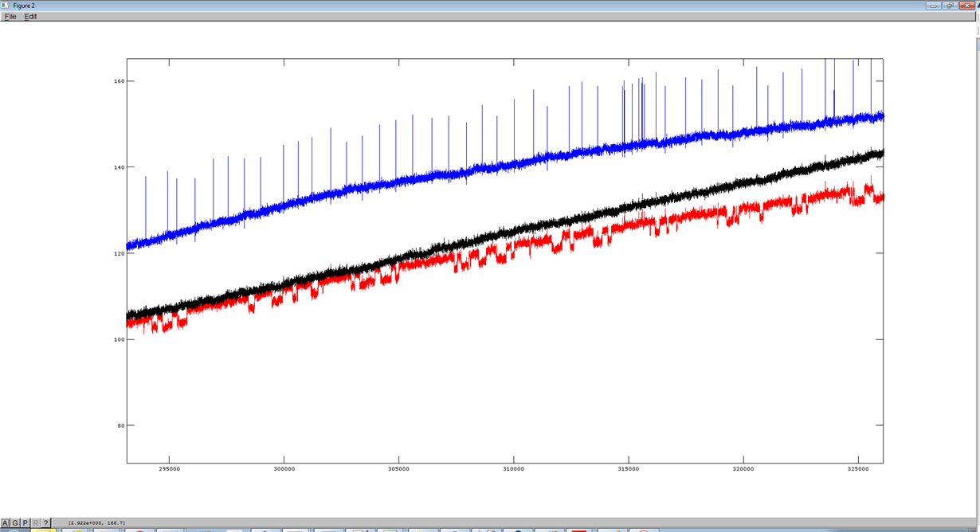Open the Edit menu
The image size is (980, 532).
[x=30, y=17]
